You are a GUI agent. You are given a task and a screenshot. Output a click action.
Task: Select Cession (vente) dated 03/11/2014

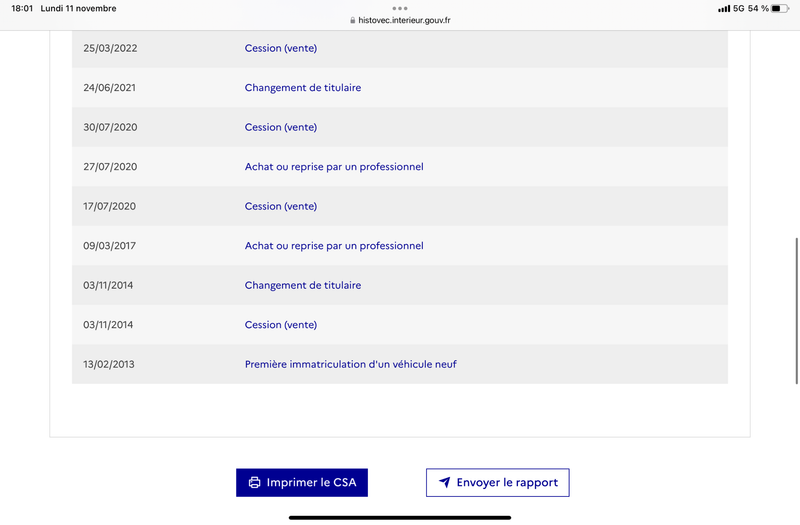tap(281, 325)
